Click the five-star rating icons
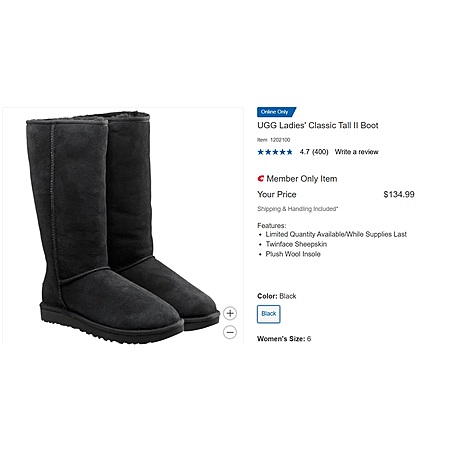450x450 pixels. tap(275, 152)
